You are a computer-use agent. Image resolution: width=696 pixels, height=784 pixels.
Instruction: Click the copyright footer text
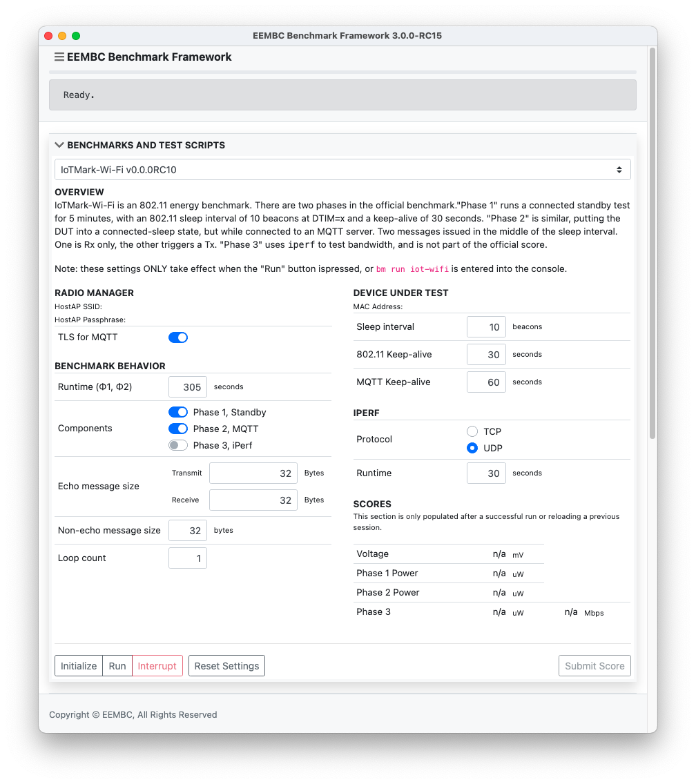coord(133,714)
